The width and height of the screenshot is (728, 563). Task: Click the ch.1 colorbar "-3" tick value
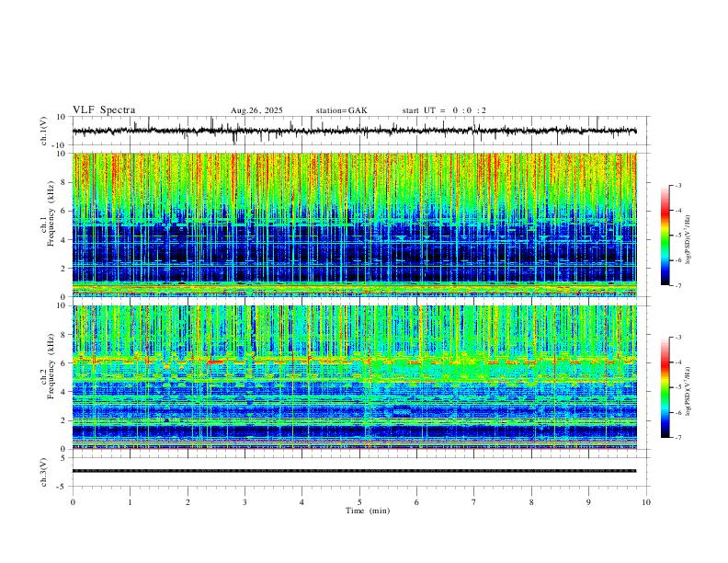point(678,185)
